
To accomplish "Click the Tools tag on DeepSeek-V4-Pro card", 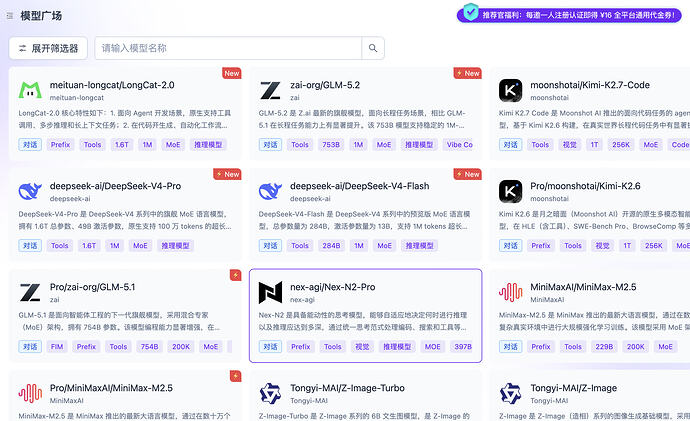I will click(x=59, y=245).
